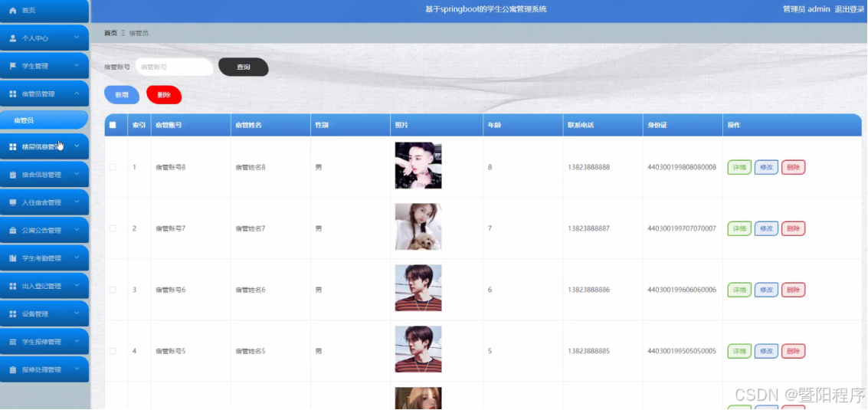The width and height of the screenshot is (868, 410).
Task: Click the grid icon for 设备管理
Action: point(13,314)
